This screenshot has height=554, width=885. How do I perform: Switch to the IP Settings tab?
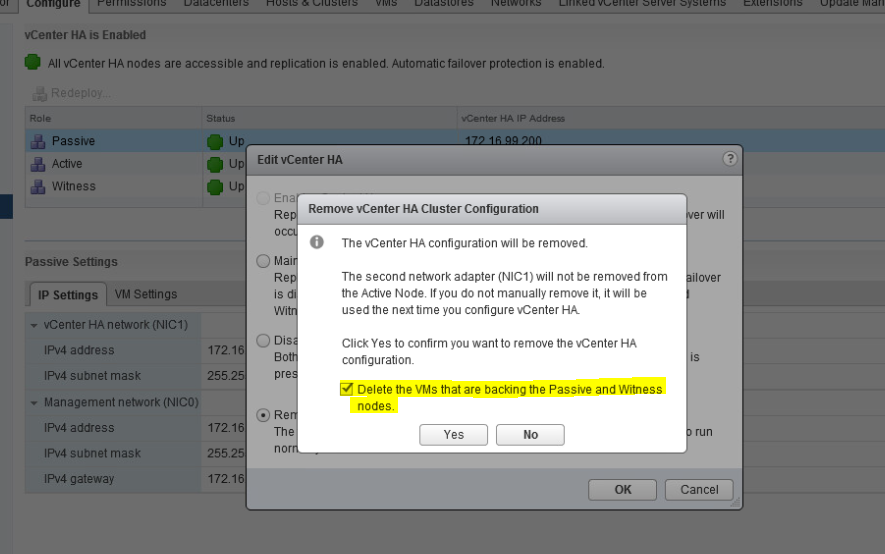point(68,294)
